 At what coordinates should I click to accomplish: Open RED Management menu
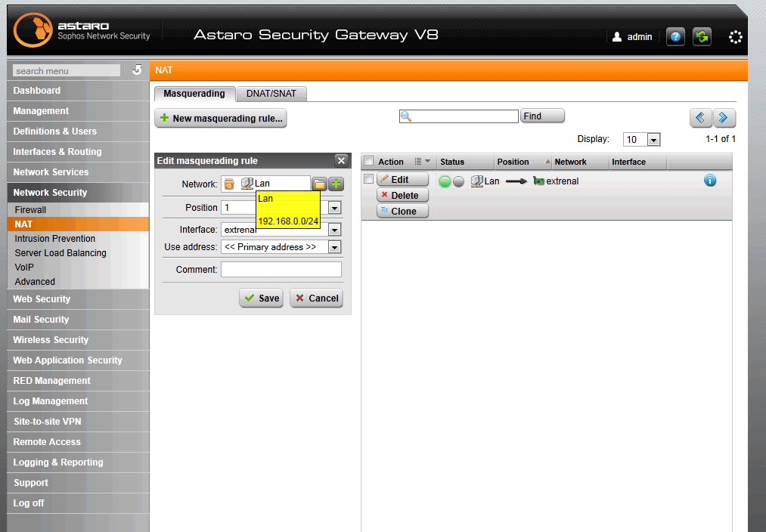78,381
